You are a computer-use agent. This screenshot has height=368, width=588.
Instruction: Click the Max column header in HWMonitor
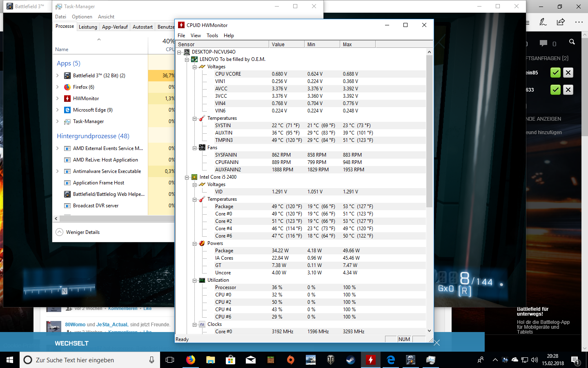point(358,44)
